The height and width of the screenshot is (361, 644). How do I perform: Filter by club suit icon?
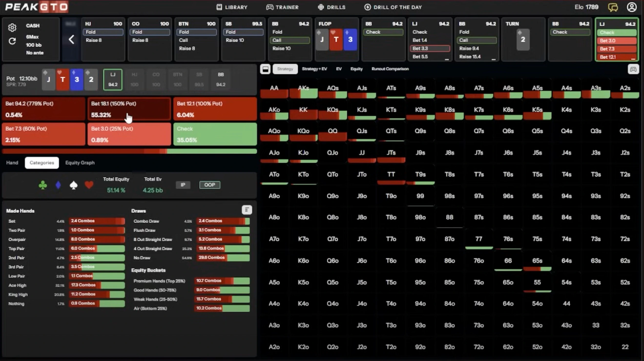tap(43, 185)
